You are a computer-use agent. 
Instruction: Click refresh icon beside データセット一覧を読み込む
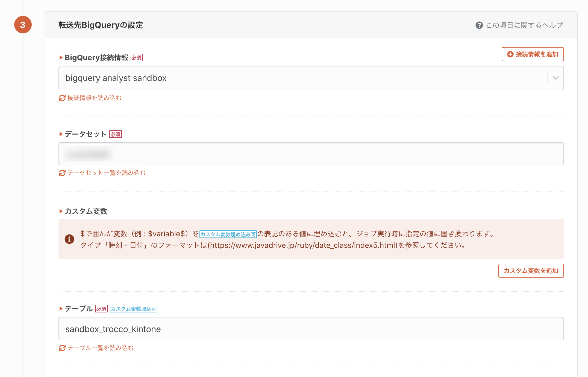coord(62,173)
